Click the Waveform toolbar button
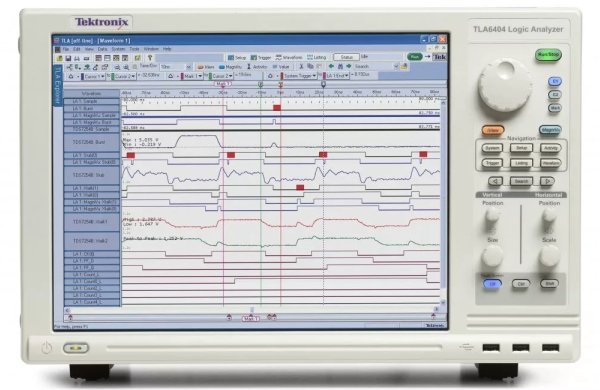Image resolution: width=600 pixels, height=390 pixels. [x=289, y=57]
